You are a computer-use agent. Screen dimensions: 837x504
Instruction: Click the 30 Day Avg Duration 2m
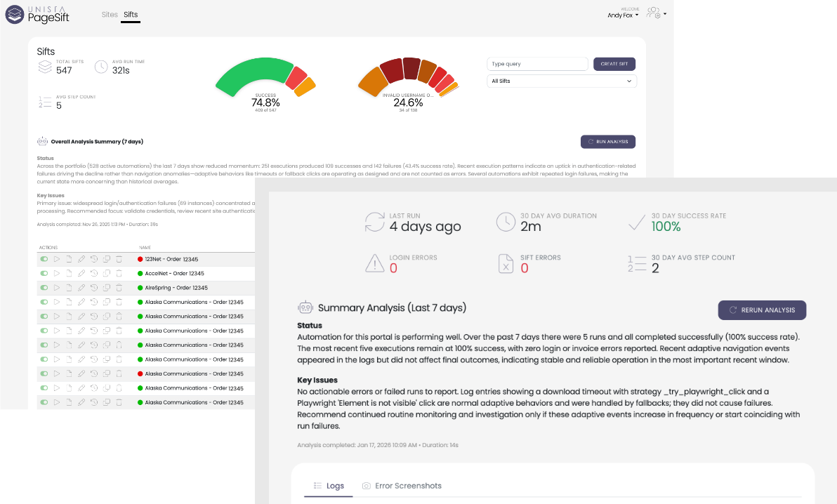click(x=531, y=226)
